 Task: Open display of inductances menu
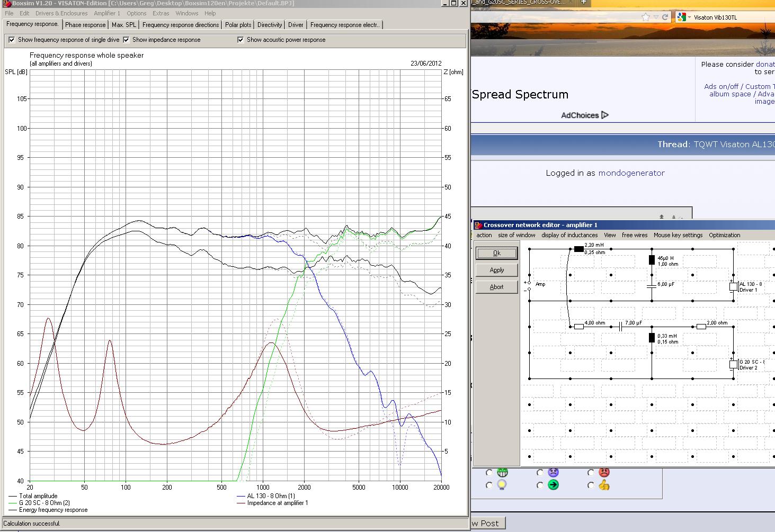tap(569, 235)
